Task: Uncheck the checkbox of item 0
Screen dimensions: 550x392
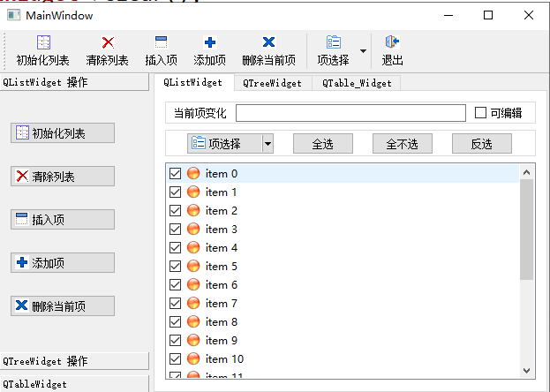Action: click(175, 173)
